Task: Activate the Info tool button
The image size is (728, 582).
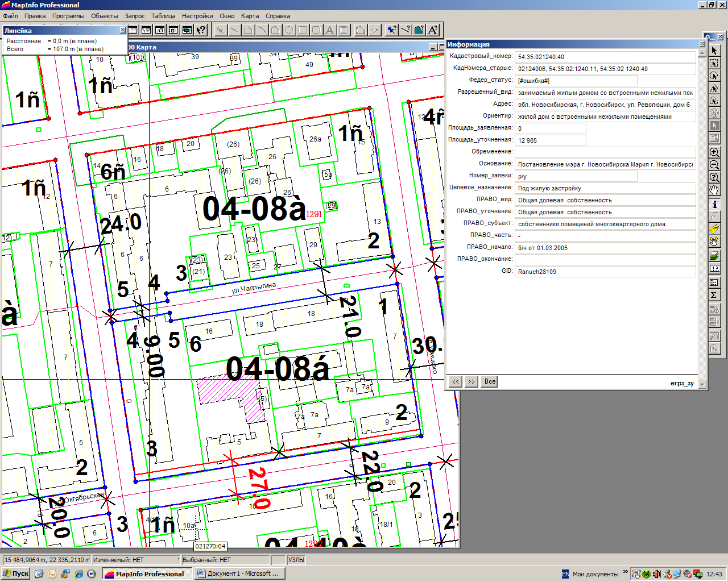Action: click(x=714, y=204)
